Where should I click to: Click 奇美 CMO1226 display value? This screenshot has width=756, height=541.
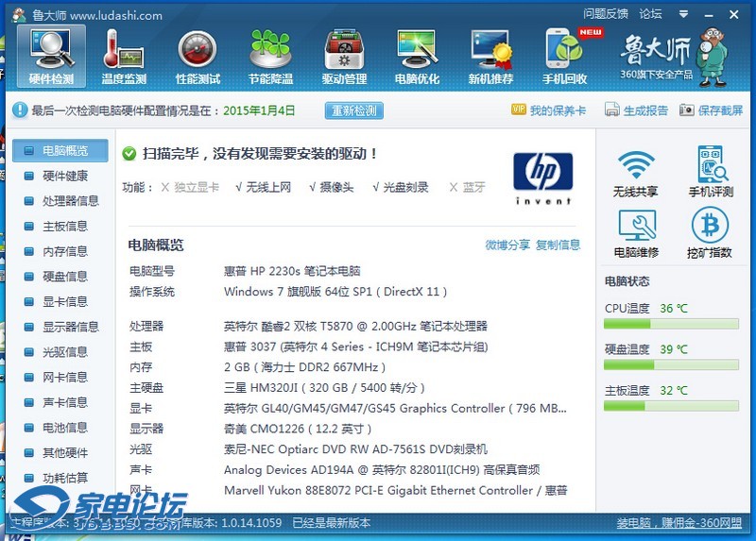tap(298, 429)
